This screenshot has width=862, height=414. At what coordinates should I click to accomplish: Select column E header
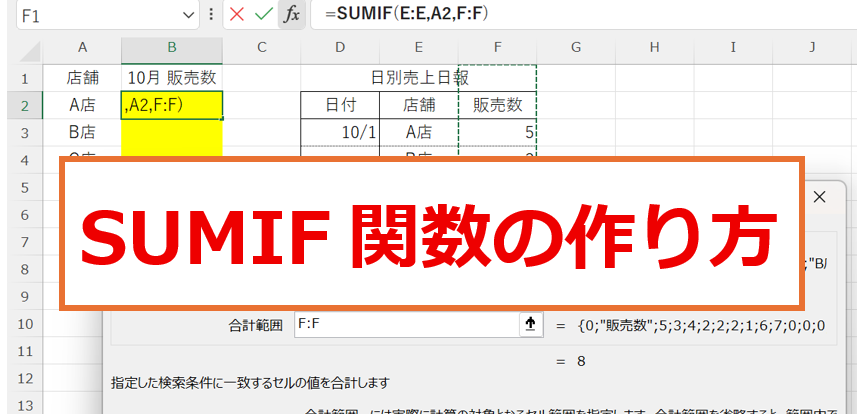[x=418, y=47]
